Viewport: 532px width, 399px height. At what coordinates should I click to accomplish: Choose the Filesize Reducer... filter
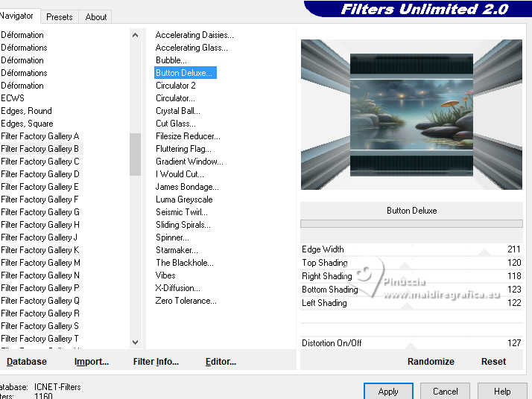pyautogui.click(x=188, y=136)
